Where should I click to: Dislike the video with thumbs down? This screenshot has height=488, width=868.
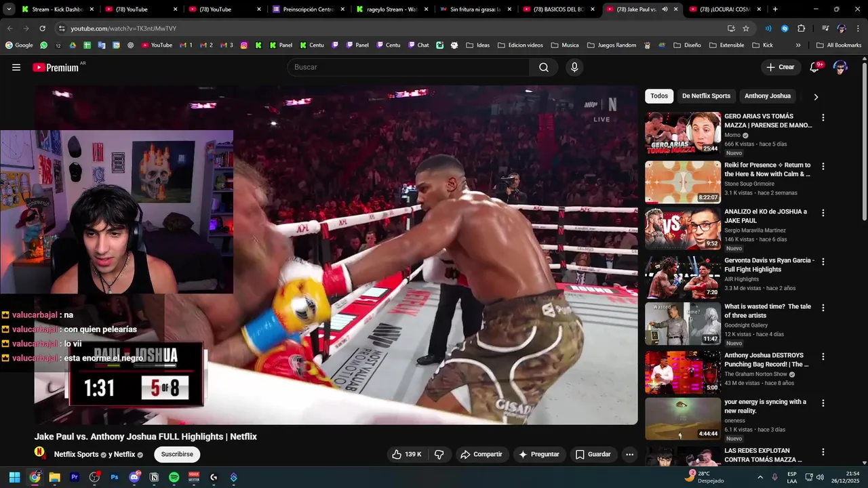pos(439,454)
